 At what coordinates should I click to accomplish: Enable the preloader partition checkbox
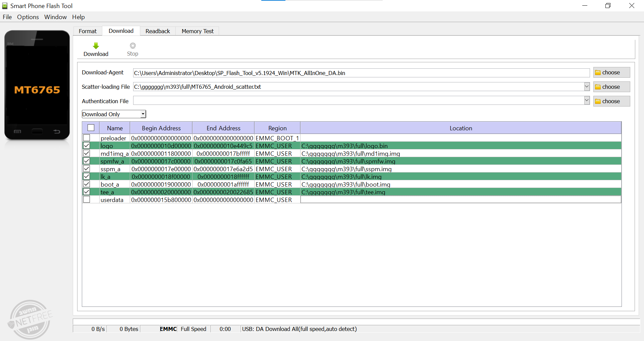pyautogui.click(x=87, y=138)
